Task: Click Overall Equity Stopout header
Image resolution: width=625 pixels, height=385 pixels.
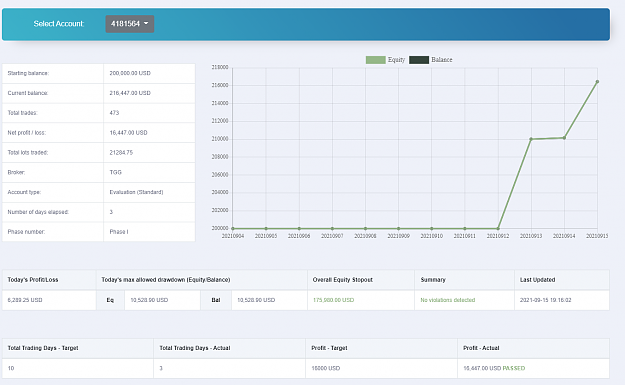Action: (343, 280)
